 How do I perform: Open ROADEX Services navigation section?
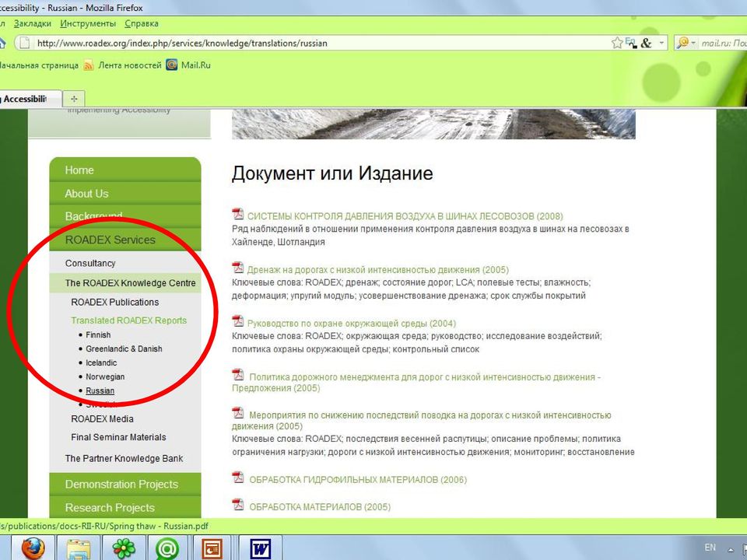pos(124,240)
